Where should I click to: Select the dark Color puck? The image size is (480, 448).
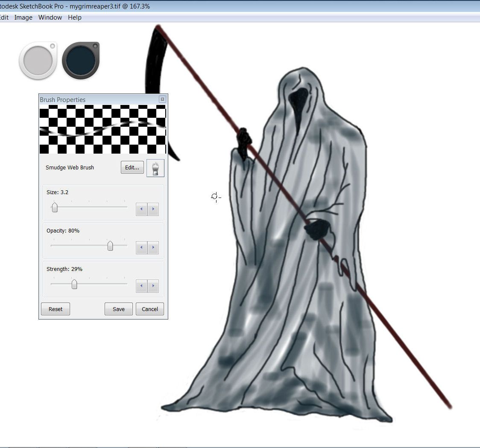[80, 60]
